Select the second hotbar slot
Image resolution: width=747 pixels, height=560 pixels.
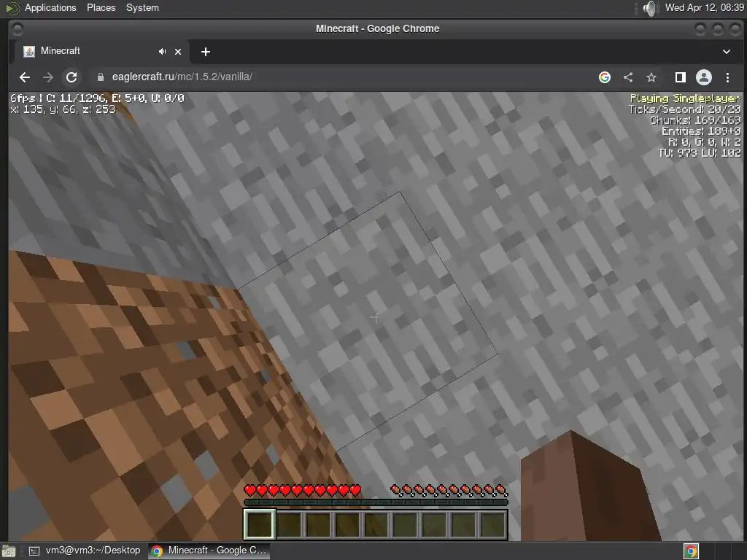(289, 524)
